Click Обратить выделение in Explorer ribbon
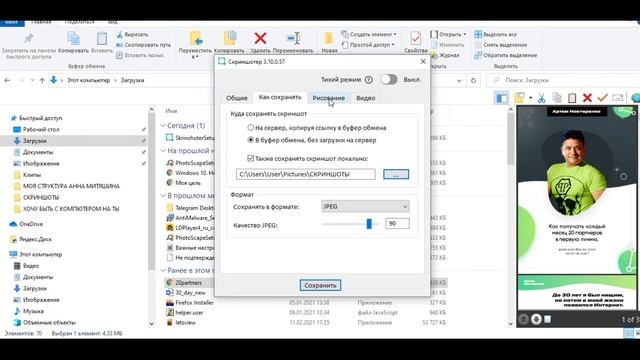Viewport: 640px width, 360px height. coord(506,56)
